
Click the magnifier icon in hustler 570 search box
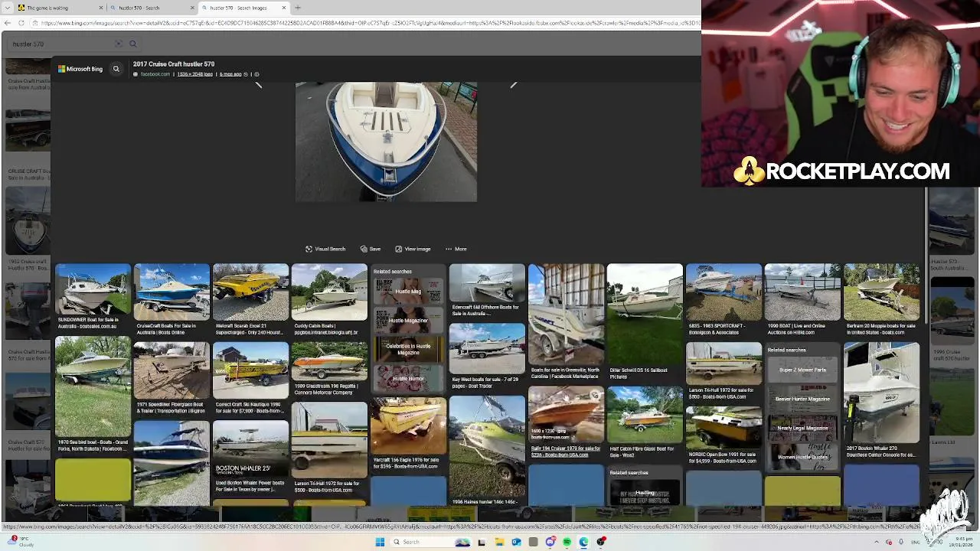click(x=132, y=44)
